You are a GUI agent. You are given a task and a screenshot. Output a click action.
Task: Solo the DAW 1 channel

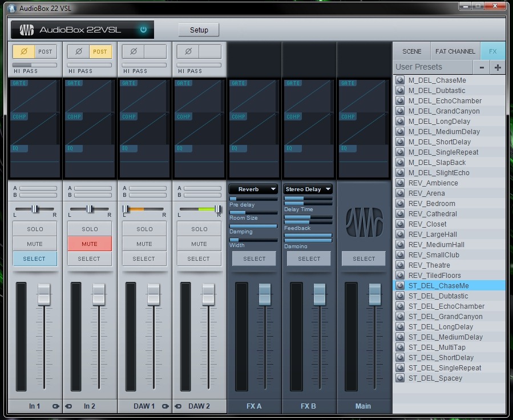144,229
